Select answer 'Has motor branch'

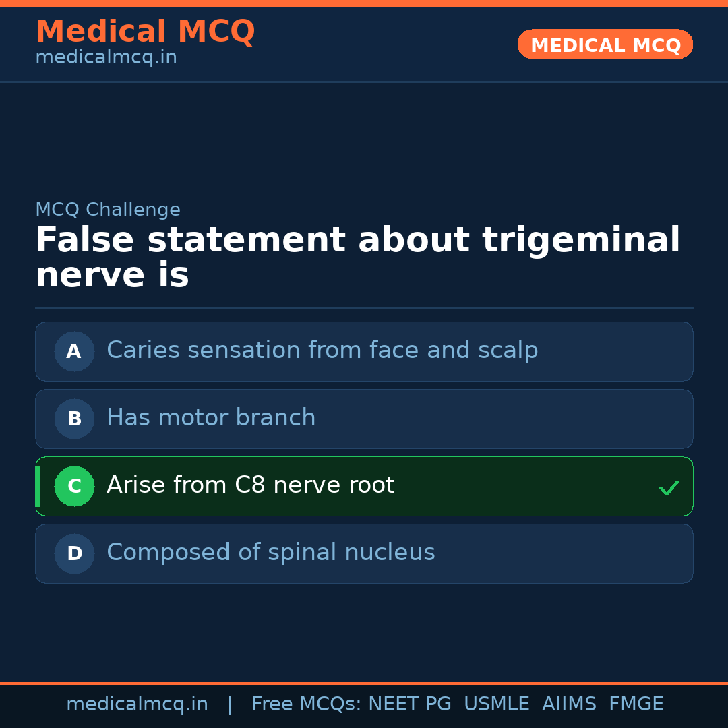(211, 418)
